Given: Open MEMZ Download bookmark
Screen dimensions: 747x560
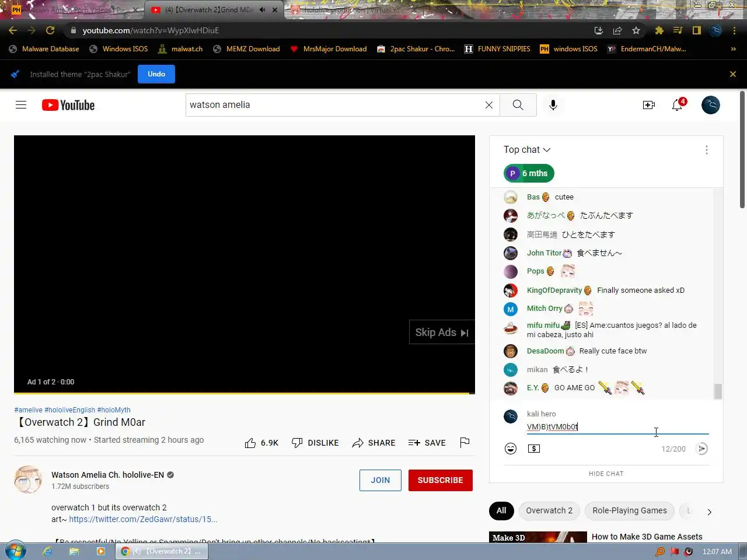Looking at the screenshot, I should coord(246,49).
